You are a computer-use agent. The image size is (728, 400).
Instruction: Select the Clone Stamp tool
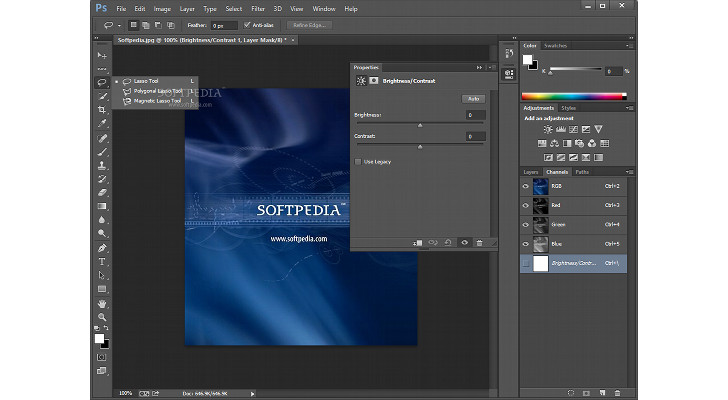point(102,165)
